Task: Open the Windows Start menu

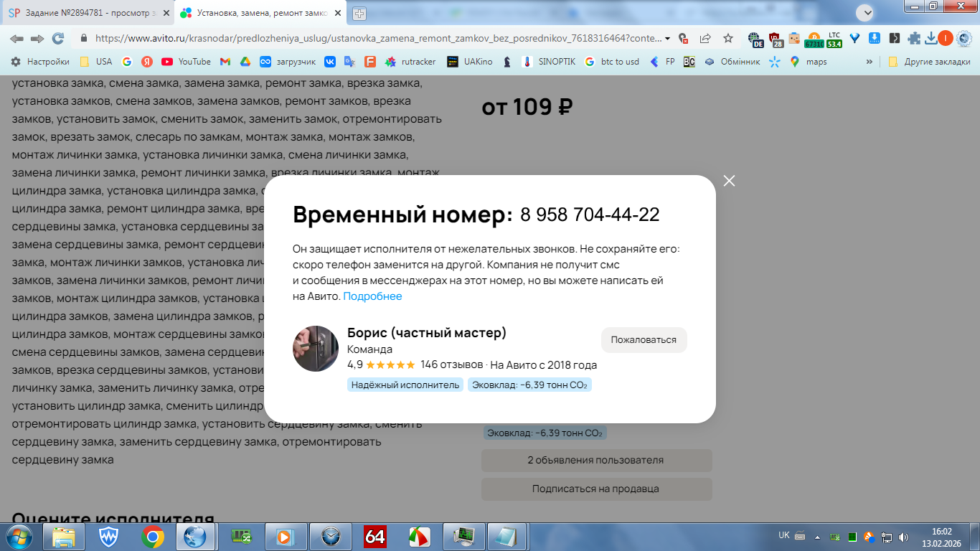Action: point(19,536)
